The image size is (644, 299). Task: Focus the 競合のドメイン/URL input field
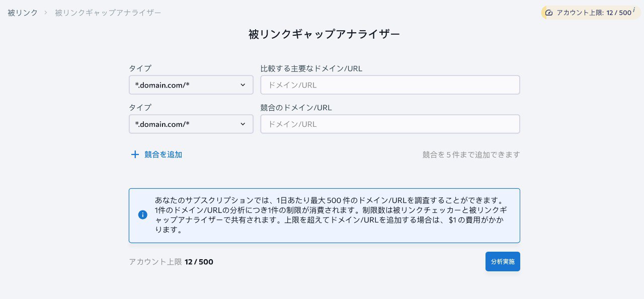coord(390,124)
